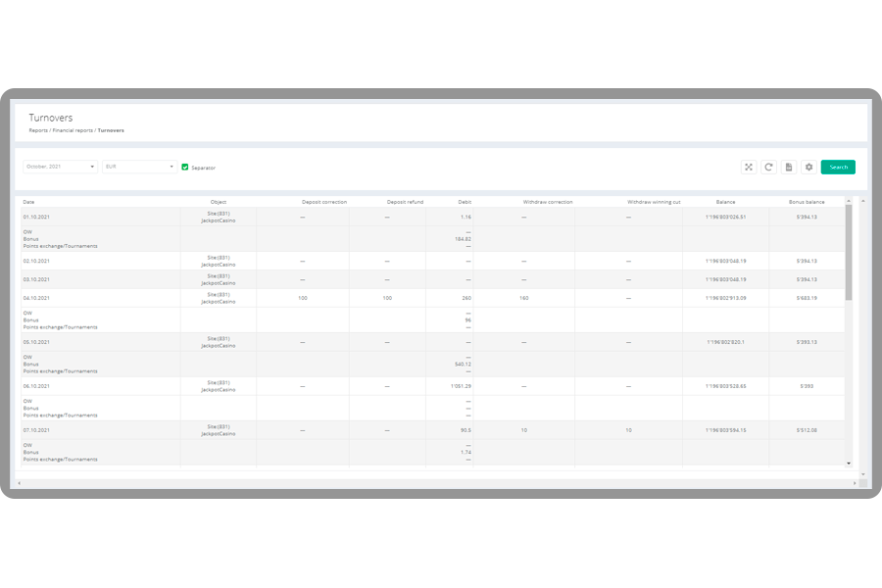Uncheck the Separator checkbox
This screenshot has width=882, height=588.
[185, 167]
